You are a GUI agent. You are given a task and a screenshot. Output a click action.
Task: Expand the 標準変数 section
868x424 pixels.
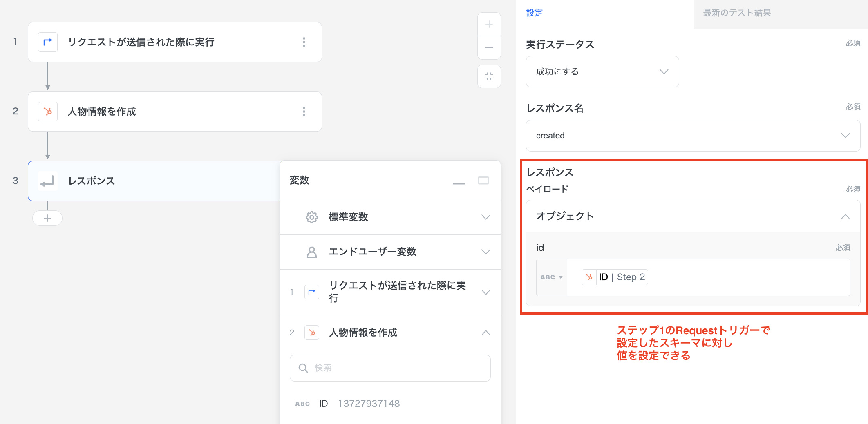point(485,217)
